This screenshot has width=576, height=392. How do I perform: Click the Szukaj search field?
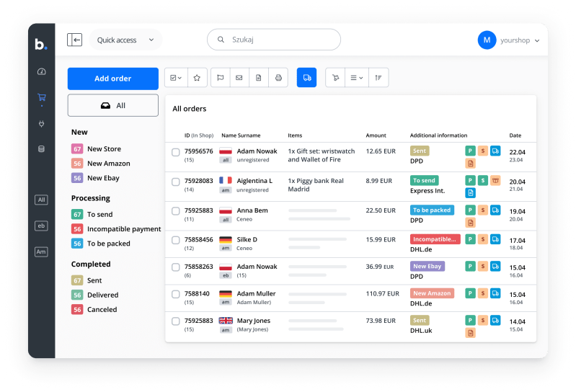click(x=274, y=40)
